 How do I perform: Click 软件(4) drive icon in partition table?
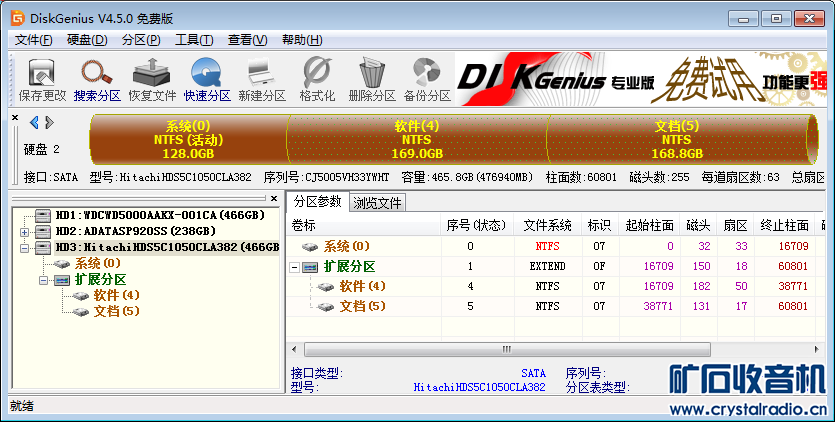tap(325, 287)
